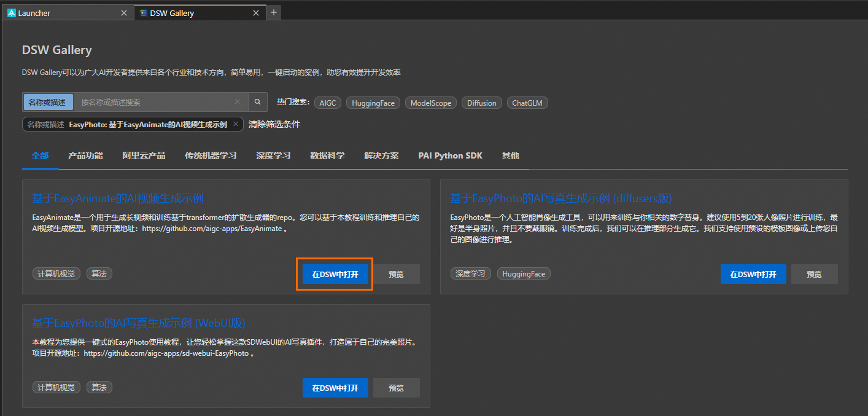The height and width of the screenshot is (416, 868).
Task: Click 计算机视觉 tag on EasyAnimate card
Action: [56, 273]
